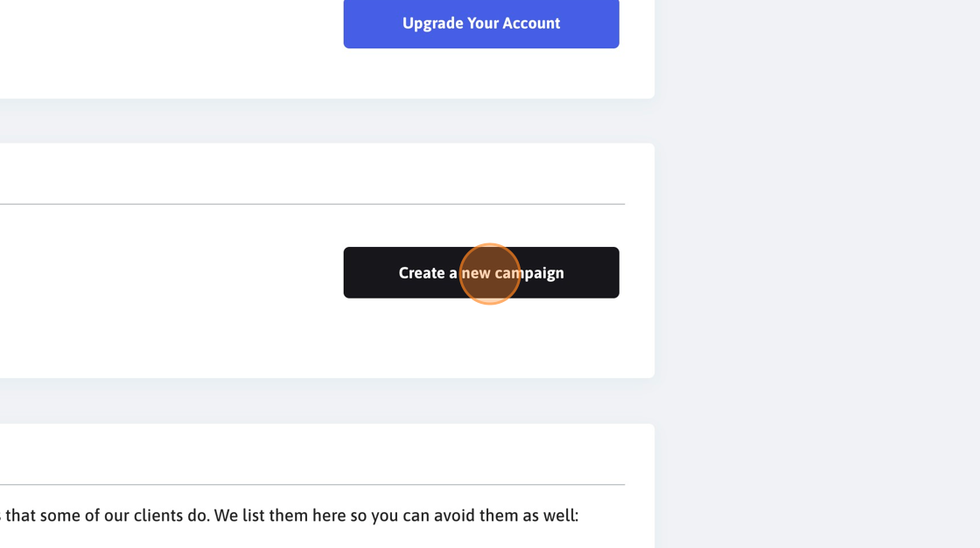
Task: Click the word "campaign" on the black button
Action: click(x=529, y=273)
